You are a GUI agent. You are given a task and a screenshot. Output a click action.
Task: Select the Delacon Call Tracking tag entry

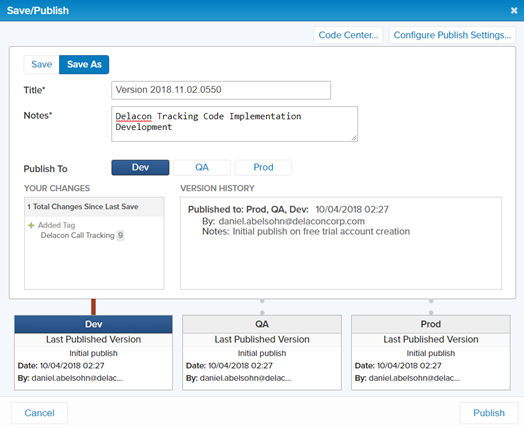pos(78,236)
